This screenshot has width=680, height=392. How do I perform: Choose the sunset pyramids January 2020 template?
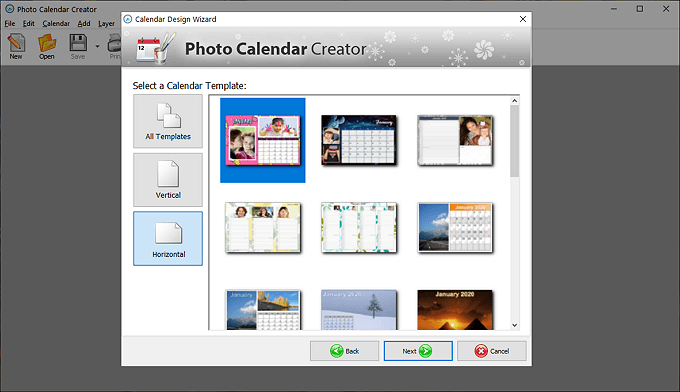(455, 310)
